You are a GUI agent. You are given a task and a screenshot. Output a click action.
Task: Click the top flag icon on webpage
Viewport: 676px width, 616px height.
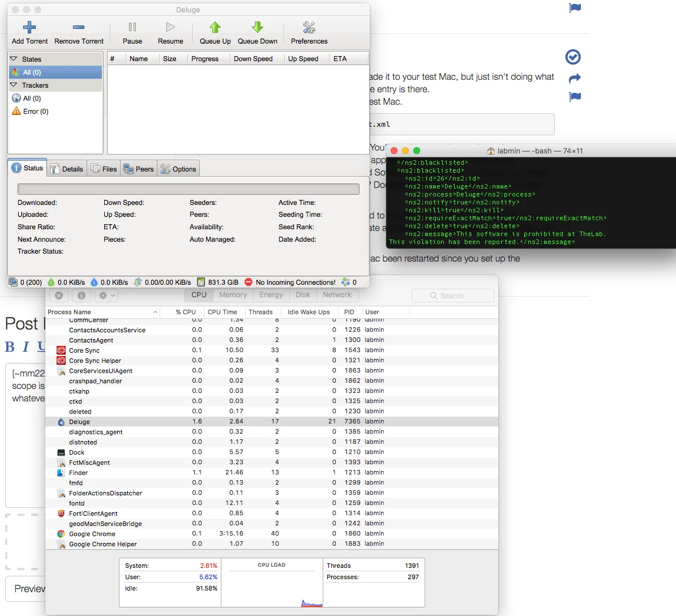[575, 8]
